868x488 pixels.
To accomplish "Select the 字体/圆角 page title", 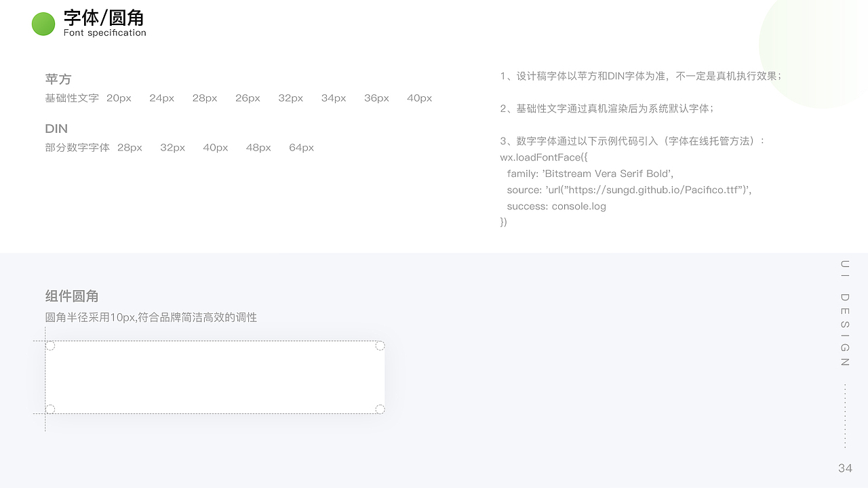I will pyautogui.click(x=104, y=18).
